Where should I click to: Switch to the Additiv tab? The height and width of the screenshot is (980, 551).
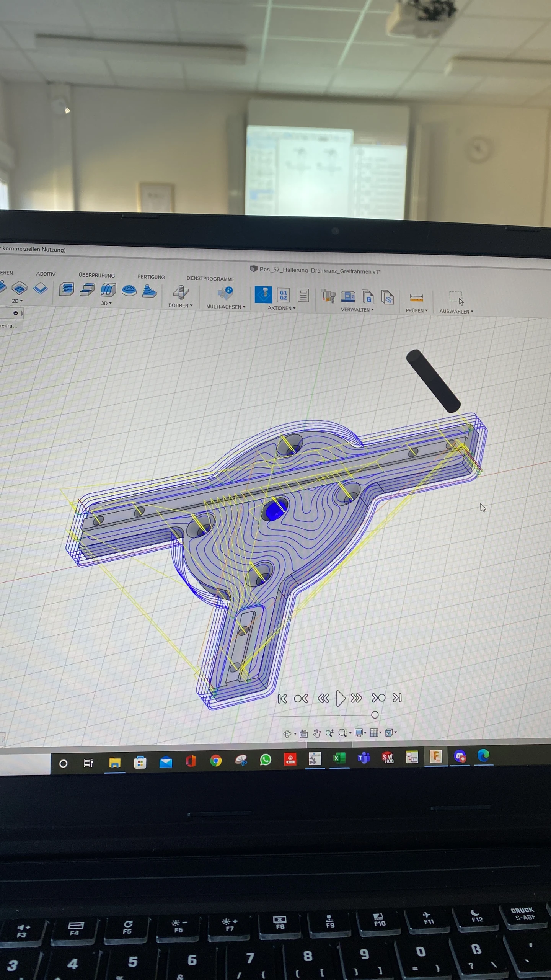(x=46, y=274)
